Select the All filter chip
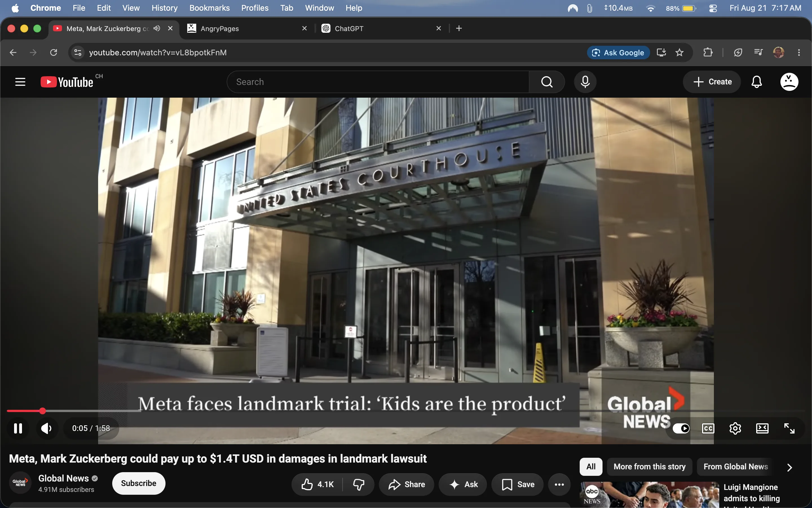 [x=591, y=467]
